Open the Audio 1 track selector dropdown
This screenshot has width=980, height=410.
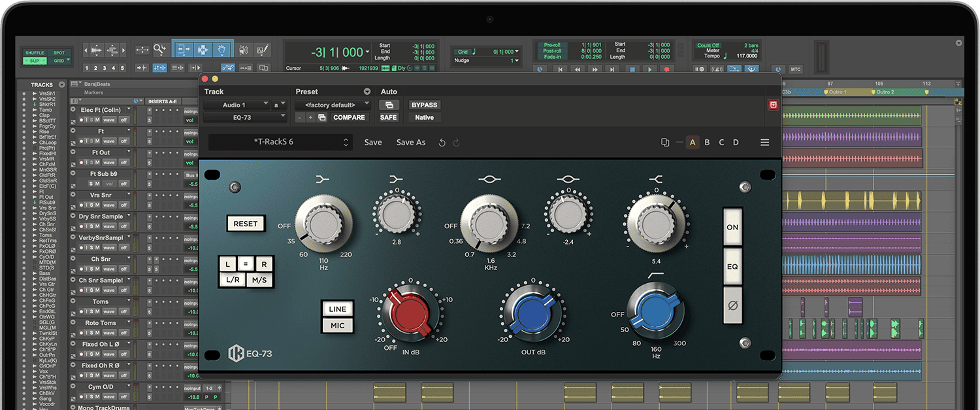[236, 105]
